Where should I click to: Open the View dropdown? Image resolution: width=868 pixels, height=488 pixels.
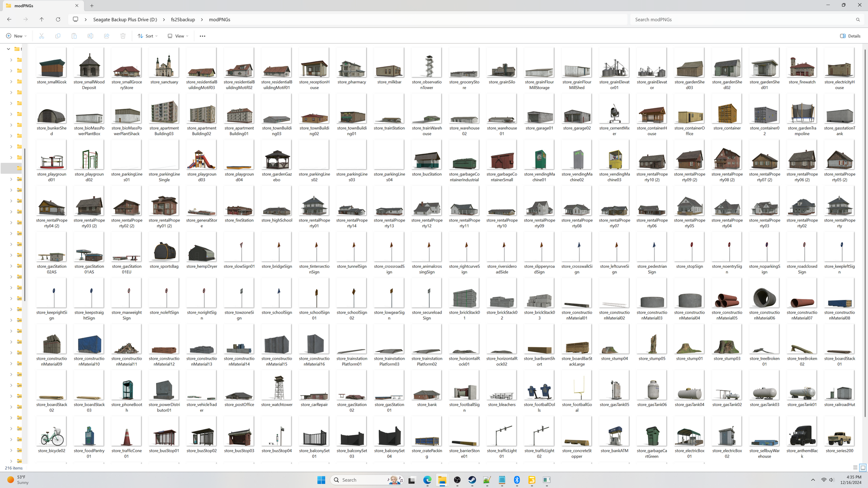pos(178,36)
